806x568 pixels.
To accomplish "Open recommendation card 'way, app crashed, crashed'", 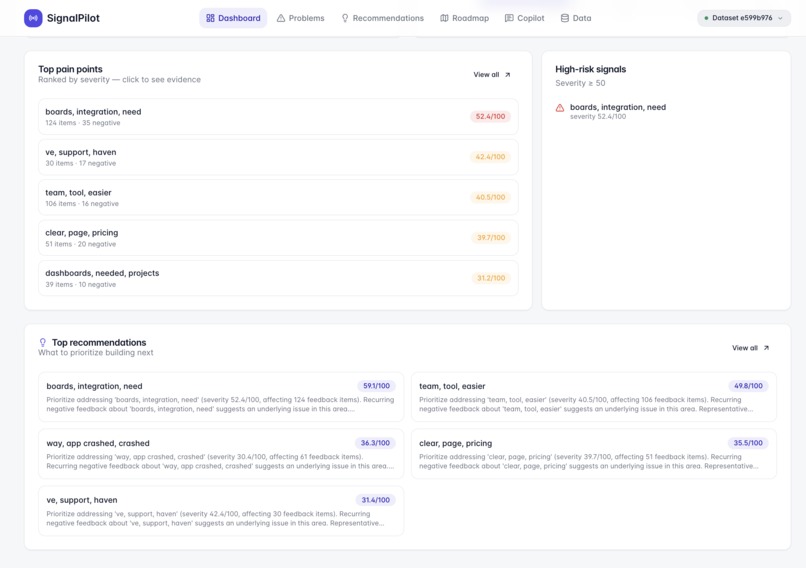I will 221,454.
